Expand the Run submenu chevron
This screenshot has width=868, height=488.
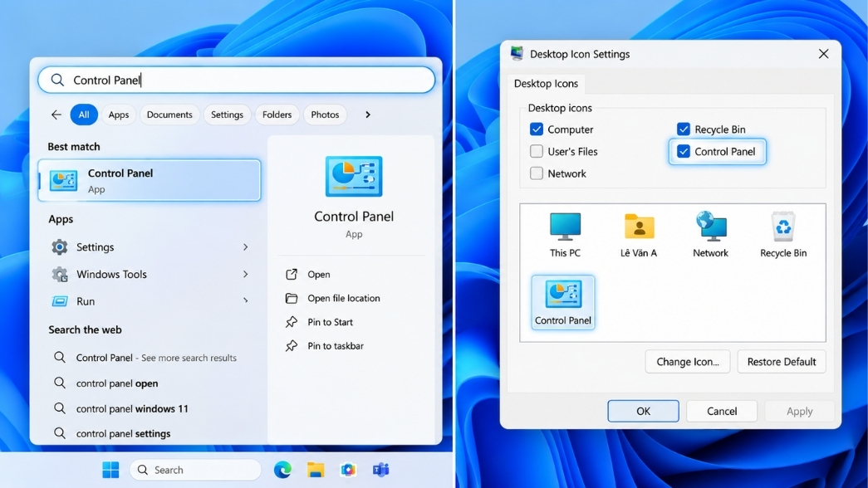(x=246, y=300)
